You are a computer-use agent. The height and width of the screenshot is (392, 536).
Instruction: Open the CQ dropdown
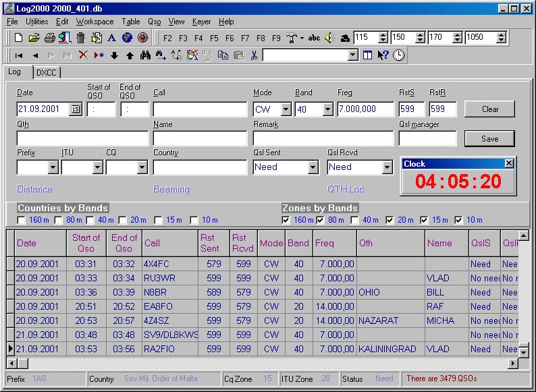coord(142,167)
